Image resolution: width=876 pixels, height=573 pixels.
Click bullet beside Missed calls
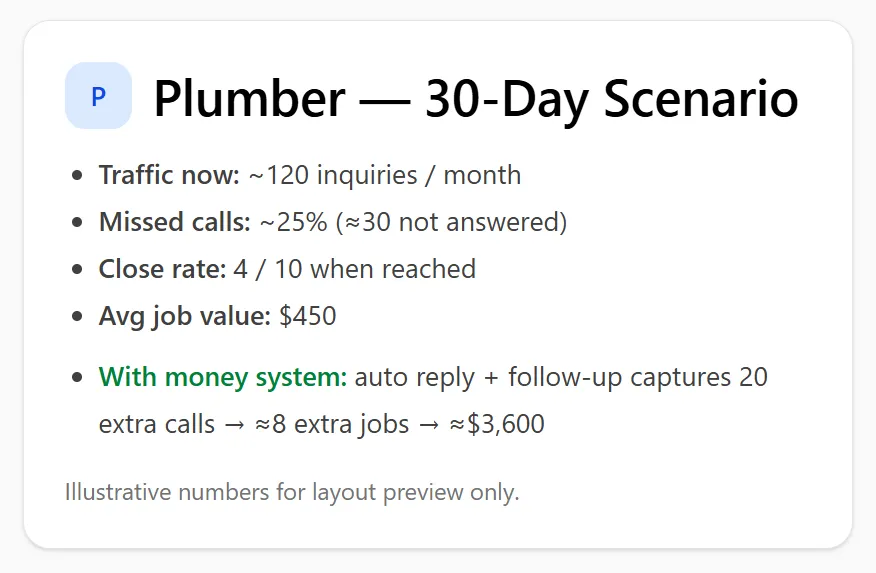click(78, 222)
